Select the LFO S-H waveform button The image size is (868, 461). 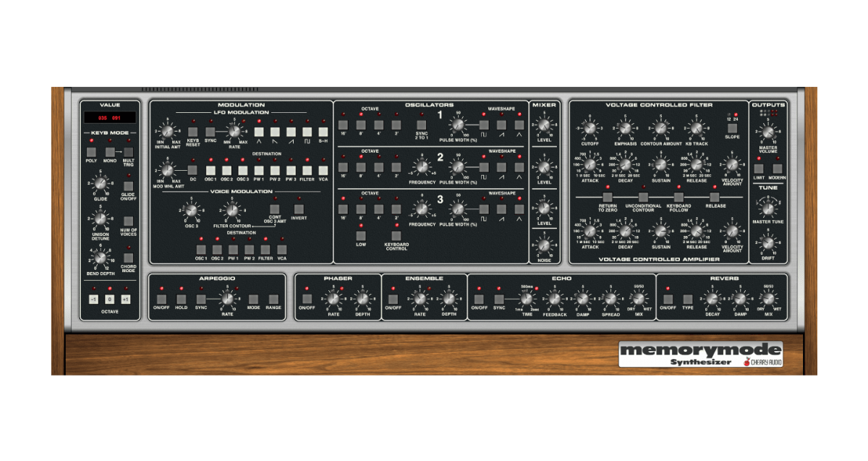(323, 131)
